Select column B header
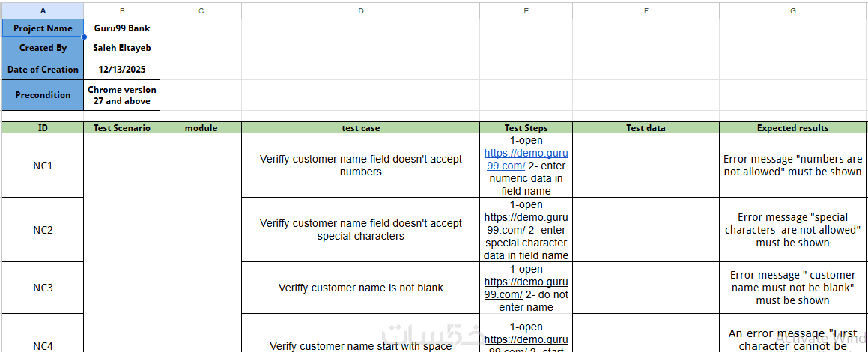Screen dimensions: 868x352 coord(122,10)
